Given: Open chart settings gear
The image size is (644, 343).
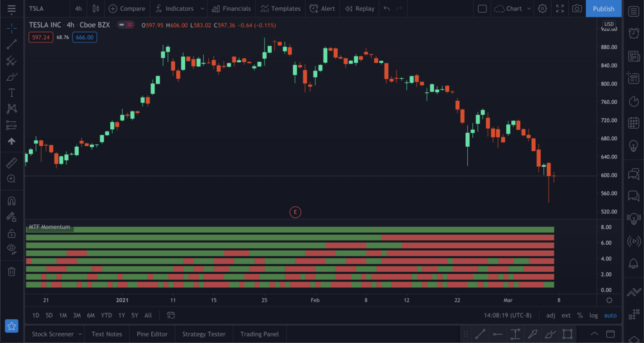Looking at the screenshot, I should pyautogui.click(x=543, y=8).
